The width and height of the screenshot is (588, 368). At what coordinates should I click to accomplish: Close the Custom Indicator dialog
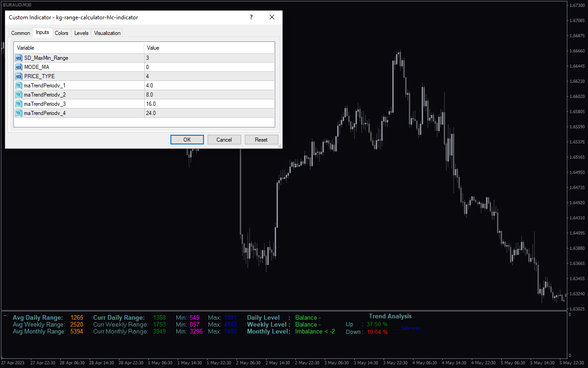[x=272, y=17]
